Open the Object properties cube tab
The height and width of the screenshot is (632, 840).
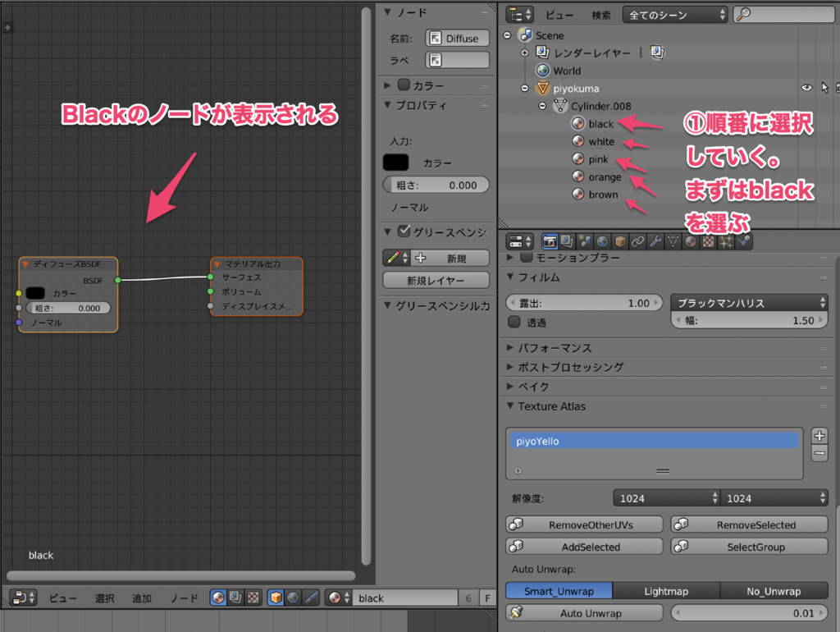(x=620, y=242)
